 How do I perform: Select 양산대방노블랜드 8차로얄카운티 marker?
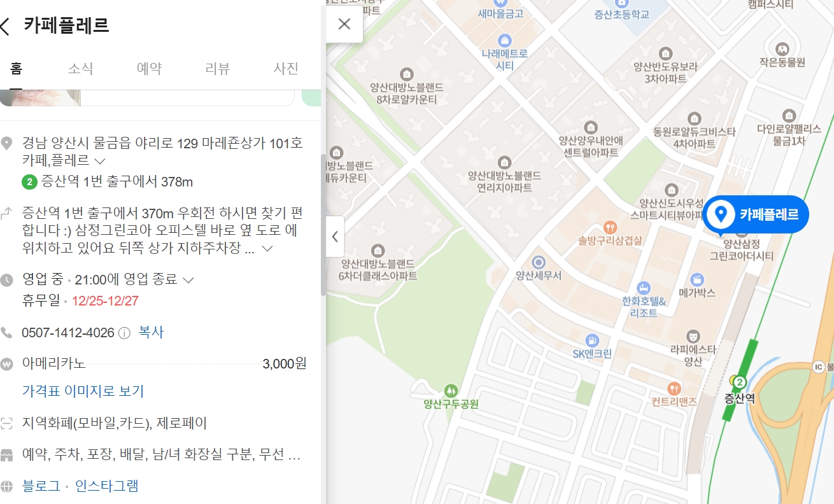[x=407, y=73]
